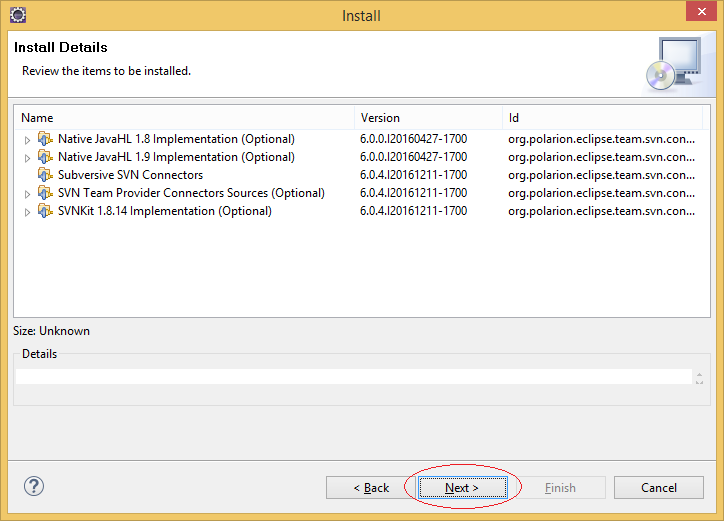Go back with the < Back button
The height and width of the screenshot is (521, 724).
pyautogui.click(x=371, y=488)
